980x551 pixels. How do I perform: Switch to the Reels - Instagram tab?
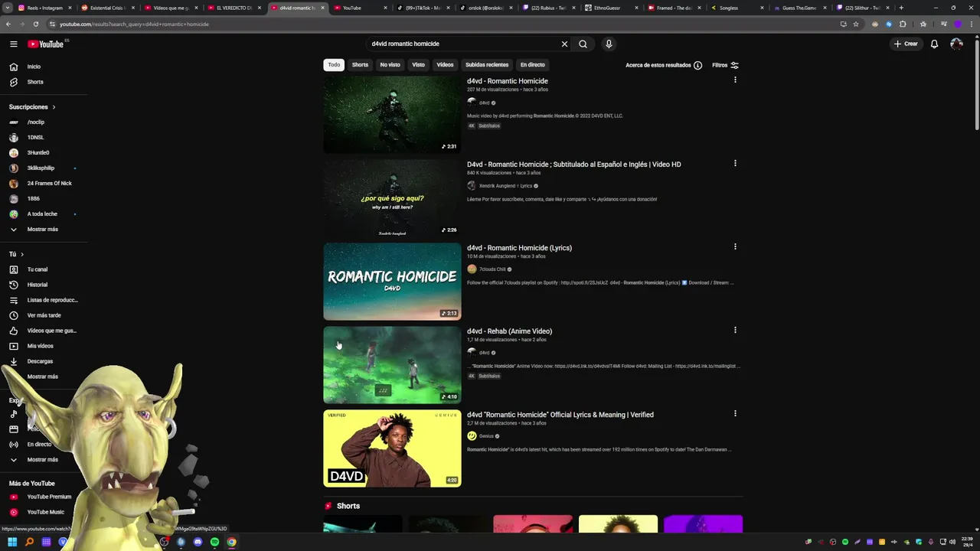click(44, 8)
